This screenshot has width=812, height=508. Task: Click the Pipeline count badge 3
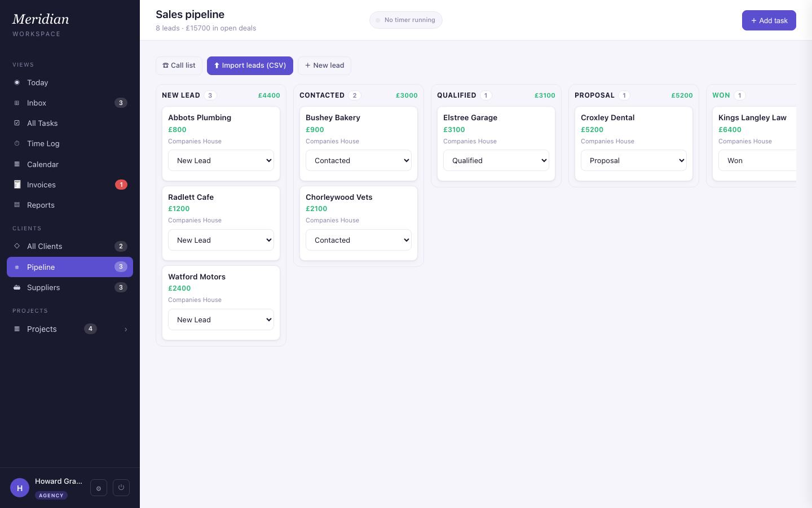[121, 266]
